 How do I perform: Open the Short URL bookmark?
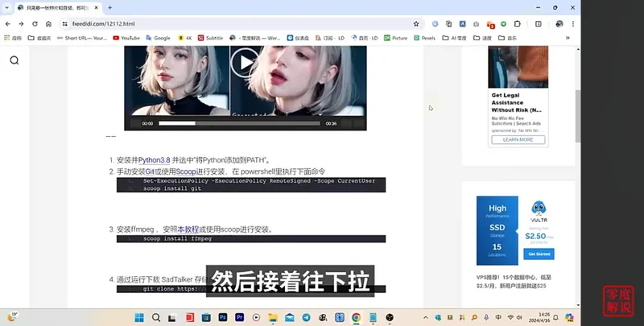pos(82,38)
